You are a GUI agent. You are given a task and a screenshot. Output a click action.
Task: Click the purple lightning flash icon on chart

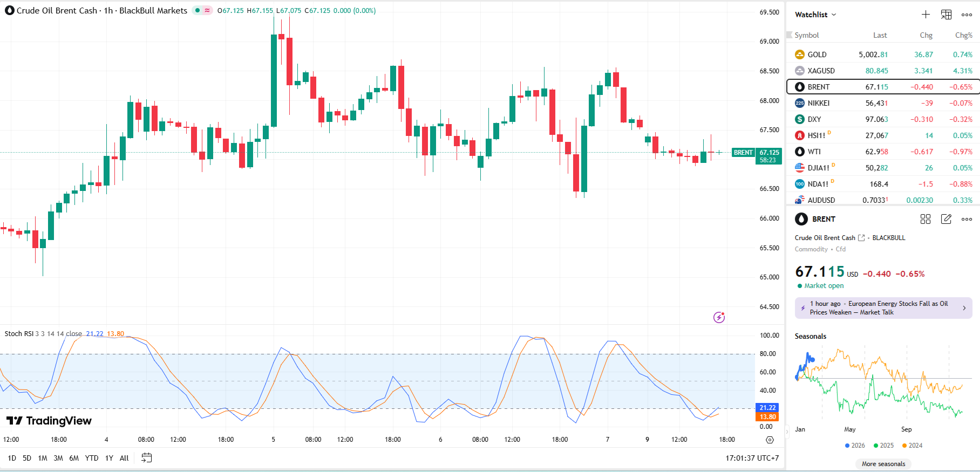click(x=719, y=317)
